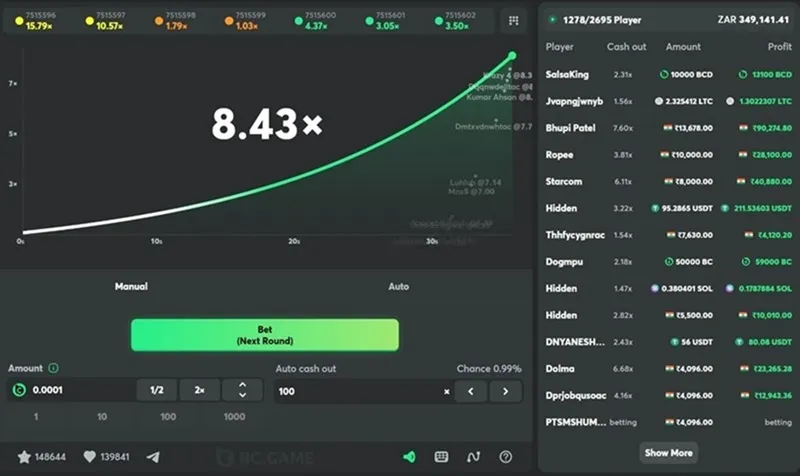Decrease auto cash out with left chevron
This screenshot has width=800, height=476.
click(470, 391)
